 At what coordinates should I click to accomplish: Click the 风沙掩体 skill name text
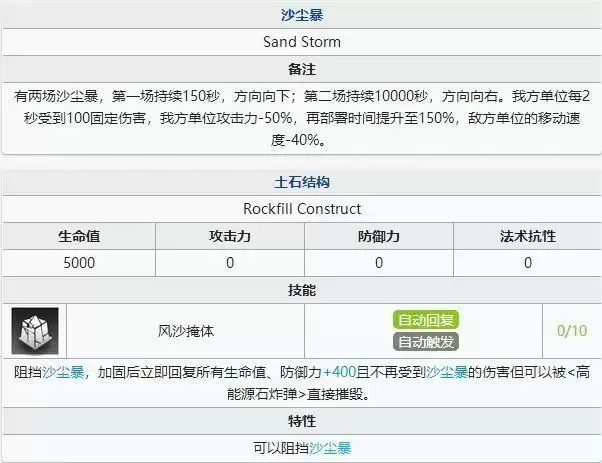(186, 331)
